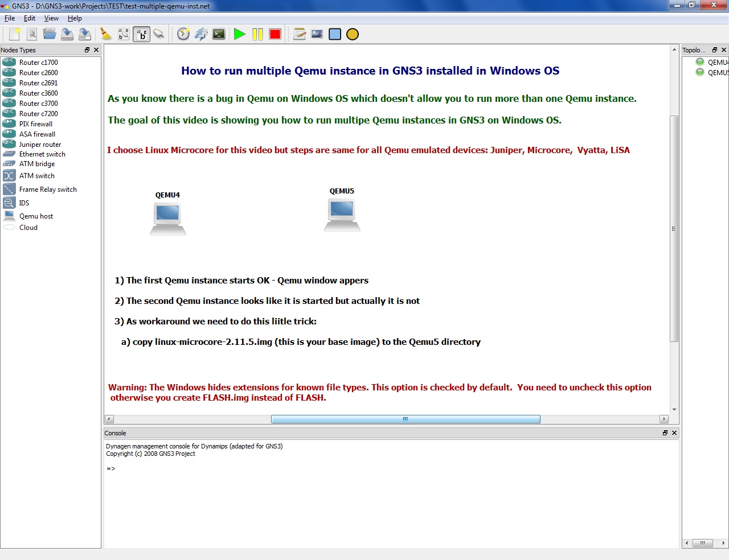Select Router c2600 node type

[39, 73]
